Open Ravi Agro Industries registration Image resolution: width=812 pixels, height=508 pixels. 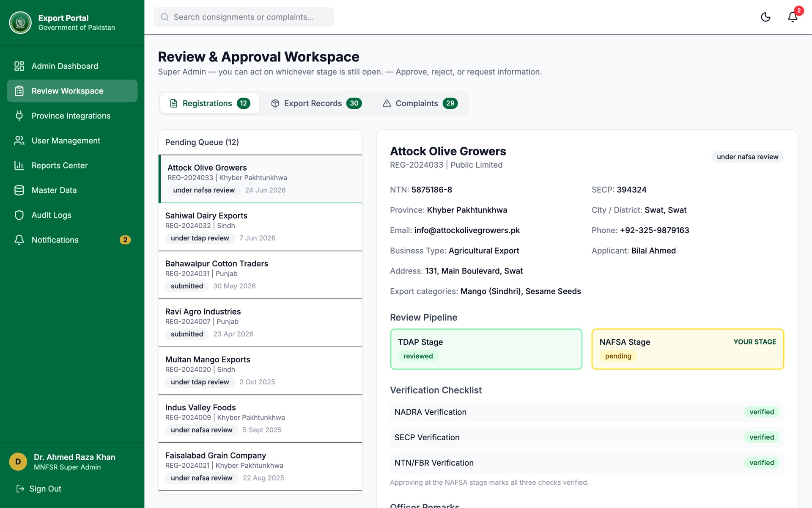(261, 323)
